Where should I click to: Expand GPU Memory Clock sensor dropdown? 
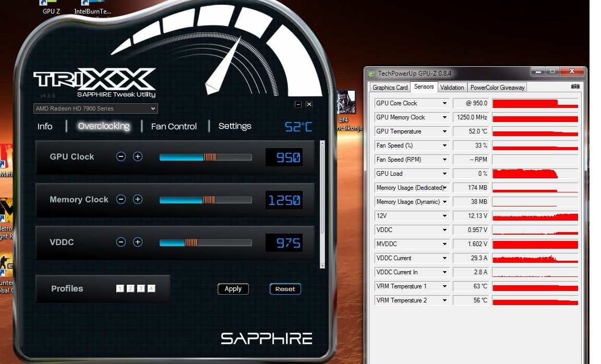tap(444, 117)
